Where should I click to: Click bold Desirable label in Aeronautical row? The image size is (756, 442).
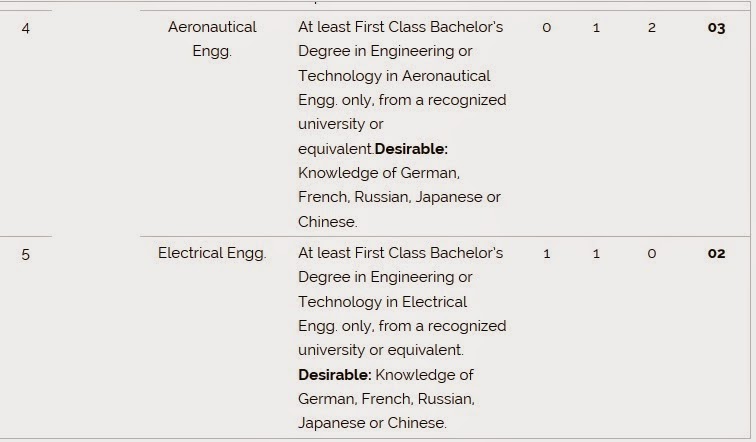click(x=411, y=149)
